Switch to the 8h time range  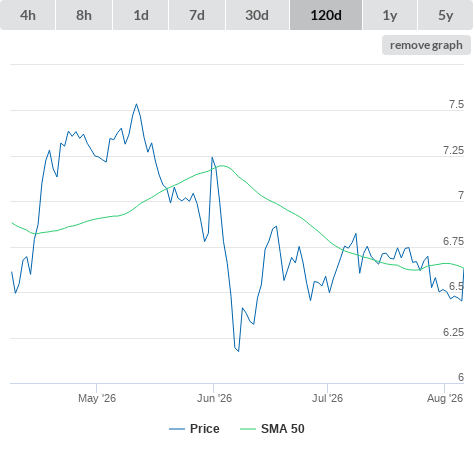[84, 15]
